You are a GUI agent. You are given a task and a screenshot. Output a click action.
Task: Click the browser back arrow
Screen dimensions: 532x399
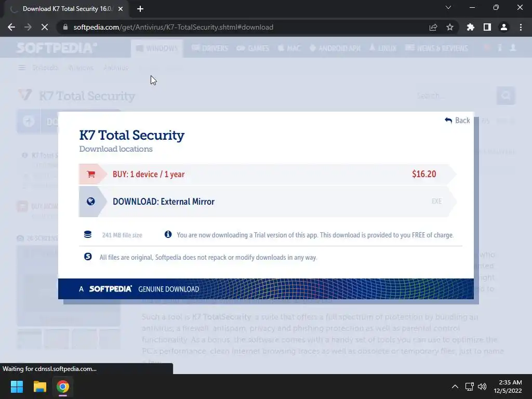pyautogui.click(x=11, y=27)
